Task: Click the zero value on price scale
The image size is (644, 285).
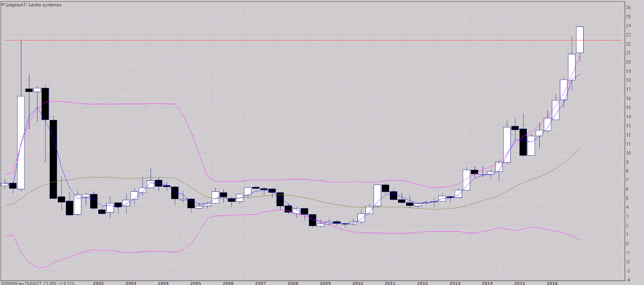Action: tap(627, 244)
